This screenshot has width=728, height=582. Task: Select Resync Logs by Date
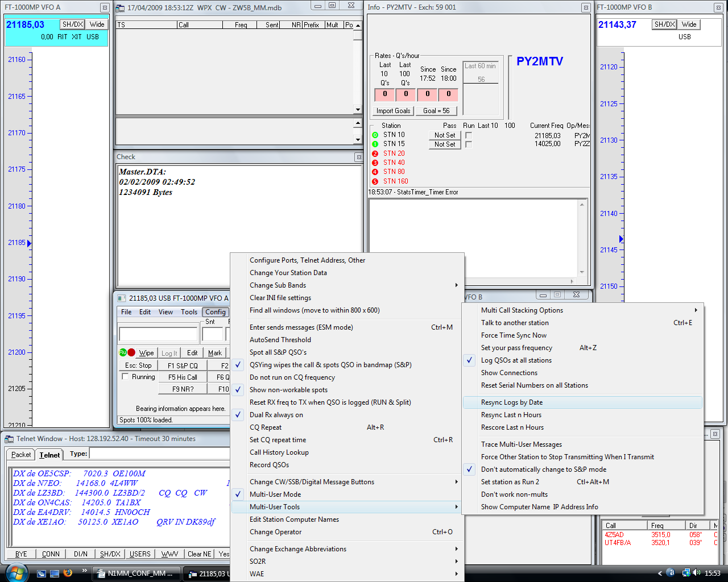click(x=583, y=402)
